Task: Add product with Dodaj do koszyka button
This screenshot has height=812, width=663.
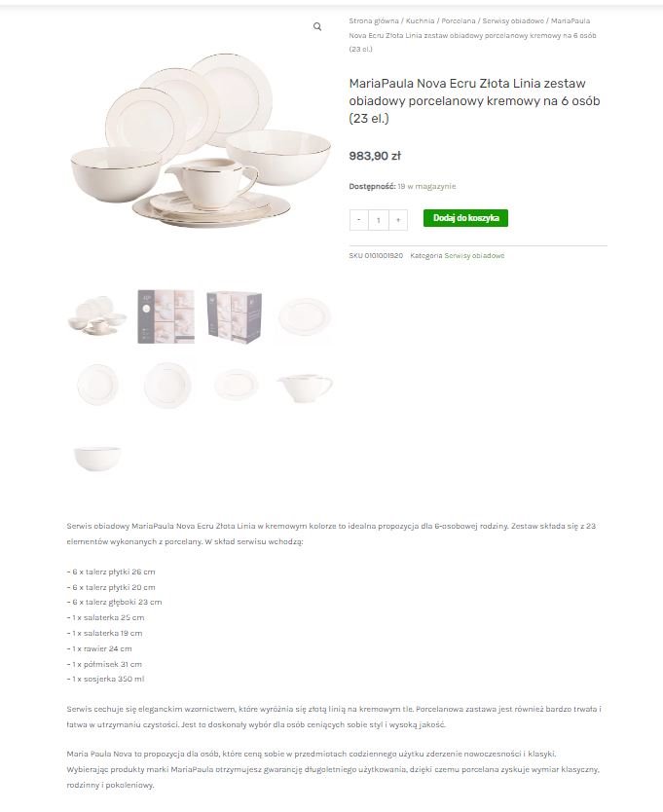Action: pos(465,218)
